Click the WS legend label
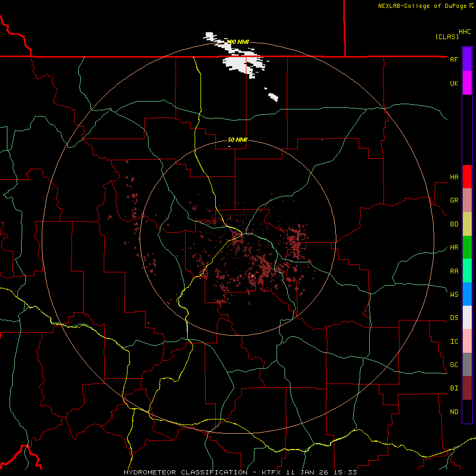 pyautogui.click(x=454, y=294)
